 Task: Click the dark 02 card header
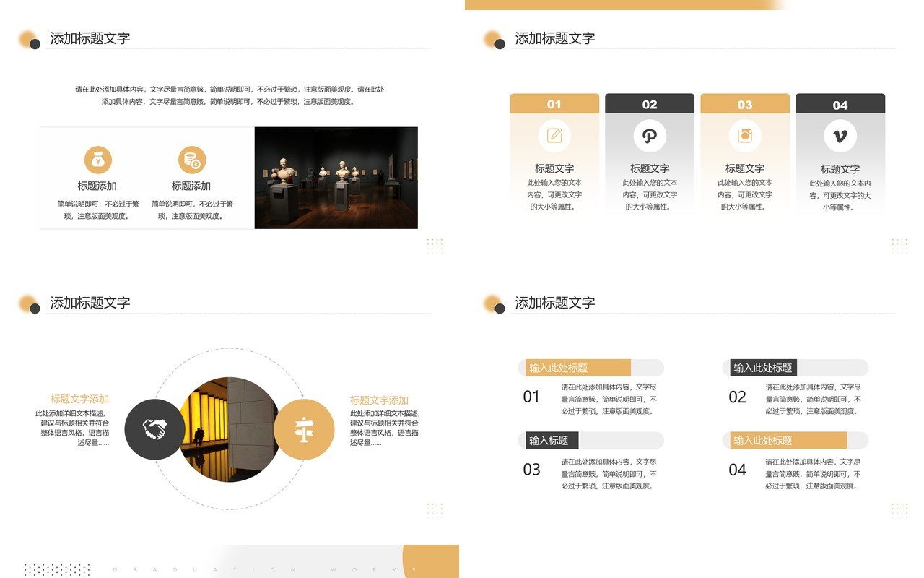tap(650, 104)
